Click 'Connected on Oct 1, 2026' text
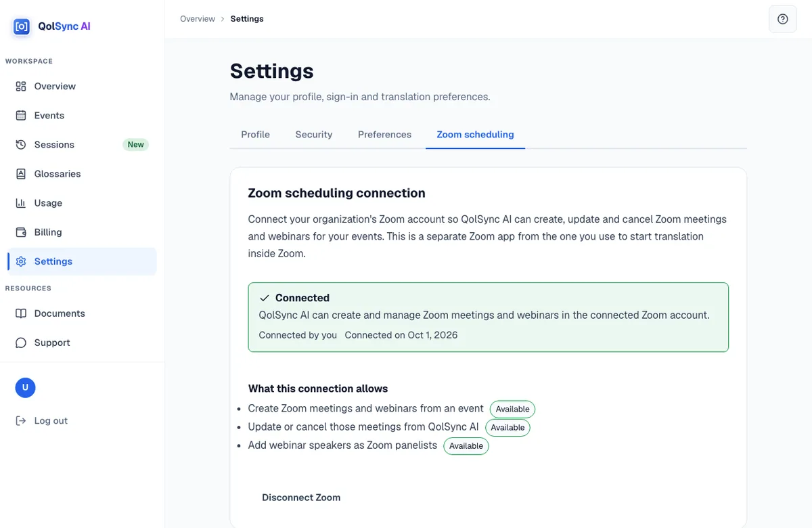The width and height of the screenshot is (812, 528). point(401,335)
